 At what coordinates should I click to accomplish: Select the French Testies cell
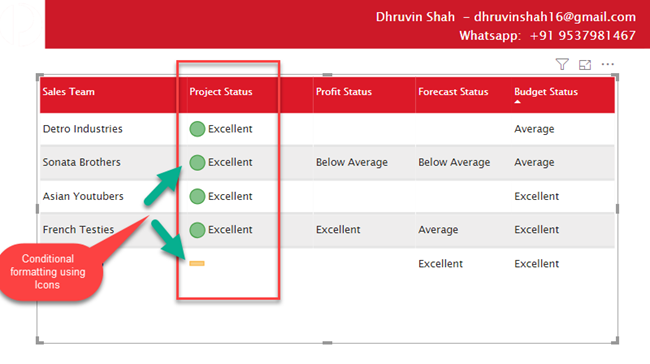[78, 230]
